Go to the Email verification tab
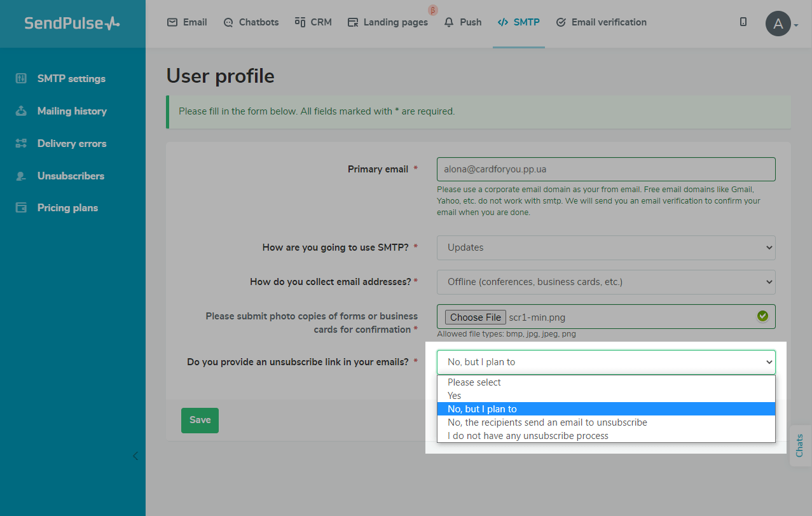Screen dimensions: 812x516 (601, 22)
